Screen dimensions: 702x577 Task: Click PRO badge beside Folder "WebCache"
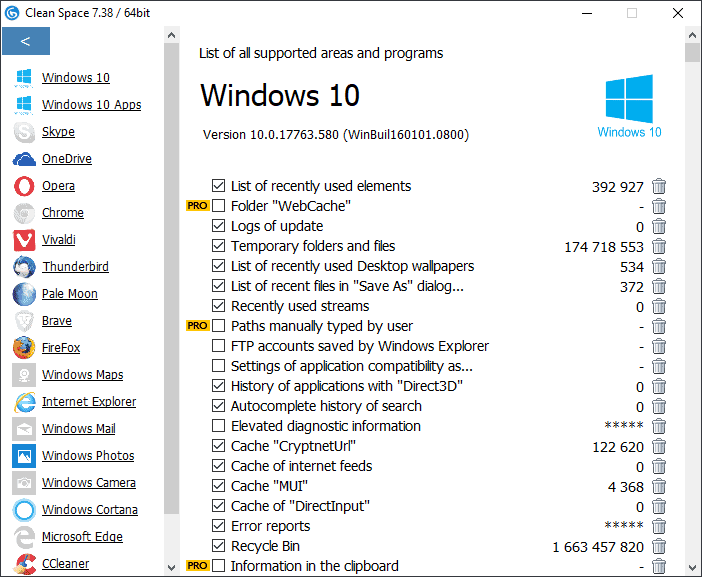point(197,206)
